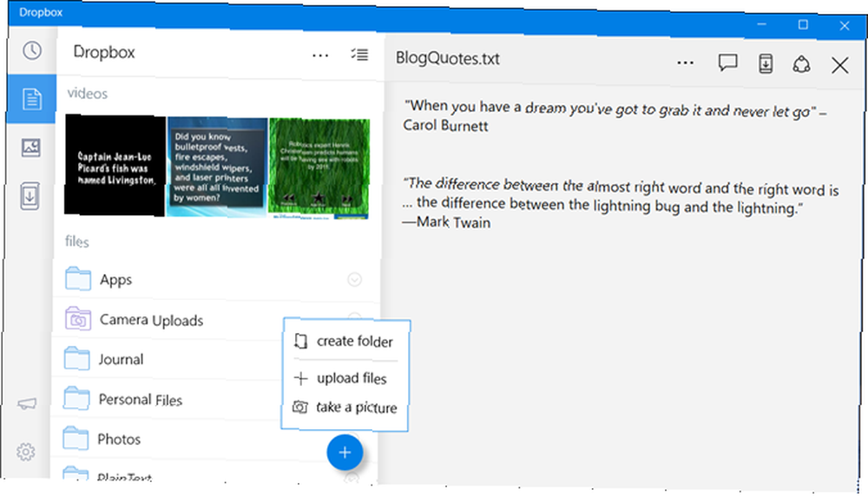Open BlogQuotes.txt more options ellipsis
The image size is (868, 496).
tap(686, 63)
